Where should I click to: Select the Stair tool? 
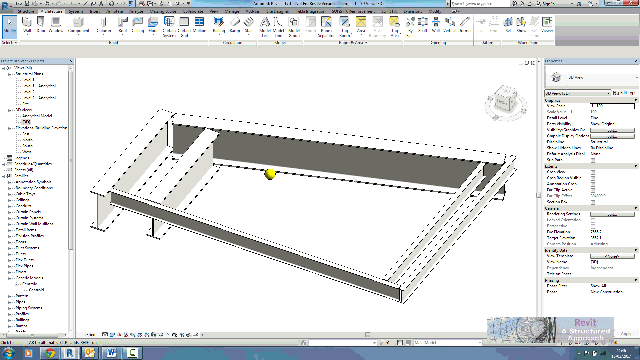[x=248, y=25]
